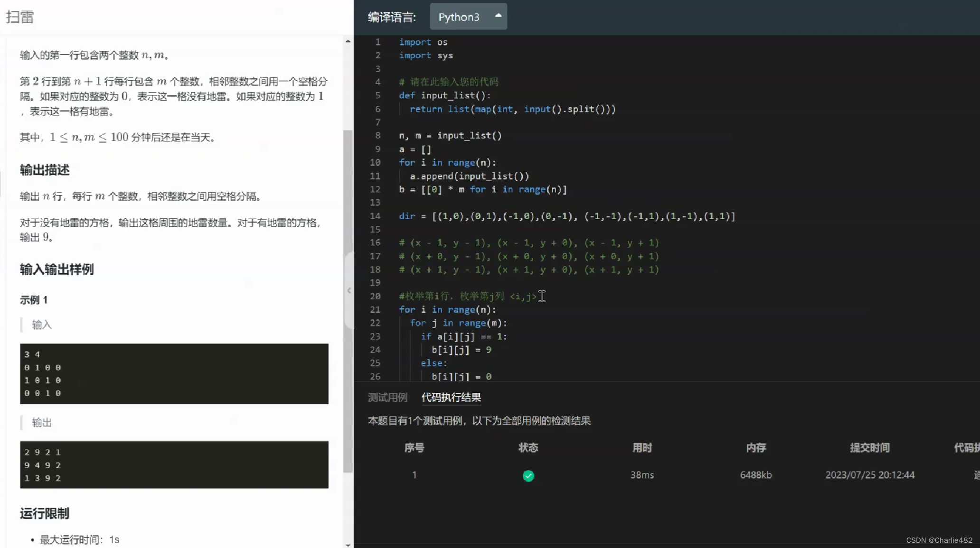Click the sample input code block

(174, 373)
